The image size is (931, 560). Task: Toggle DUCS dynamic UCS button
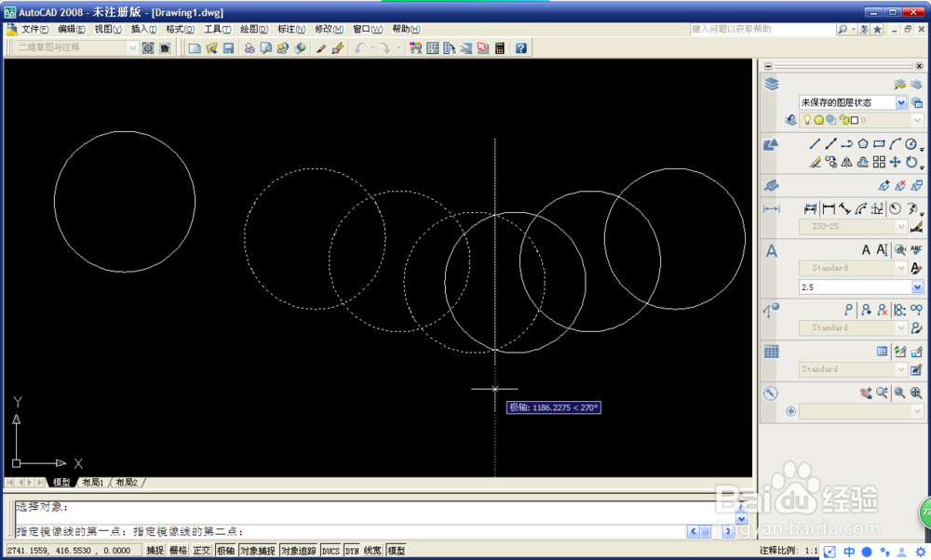click(x=331, y=551)
